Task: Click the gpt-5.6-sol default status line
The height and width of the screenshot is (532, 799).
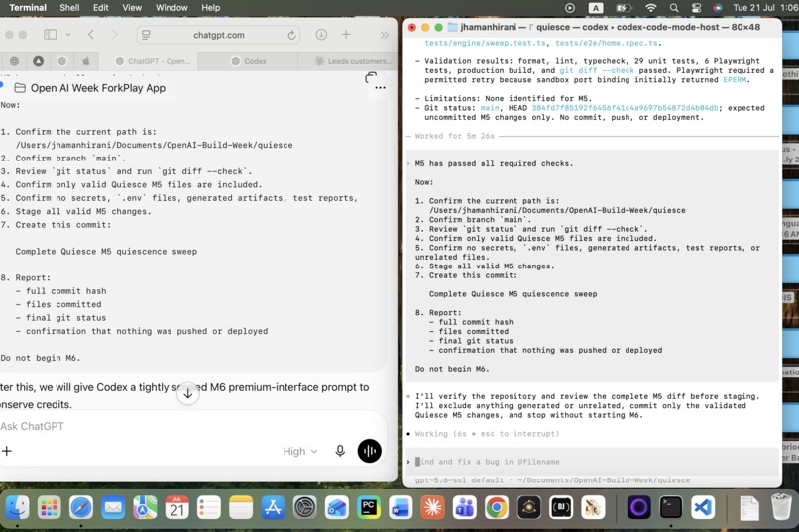Action: coord(552,480)
